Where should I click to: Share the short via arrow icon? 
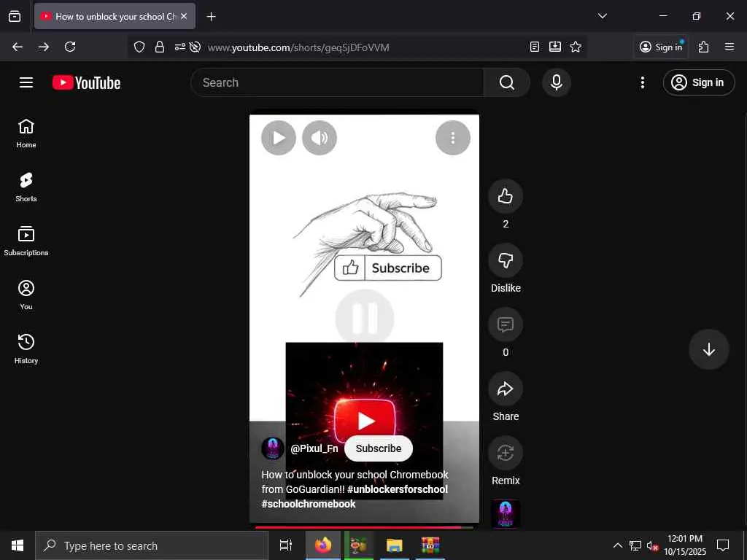click(506, 389)
